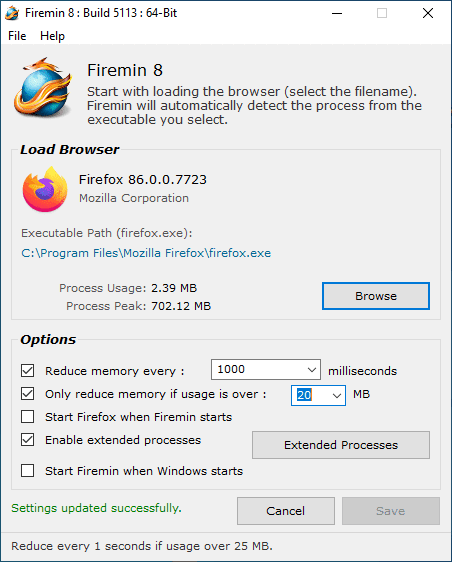Close the Firemin window
The height and width of the screenshot is (562, 452).
[x=428, y=14]
